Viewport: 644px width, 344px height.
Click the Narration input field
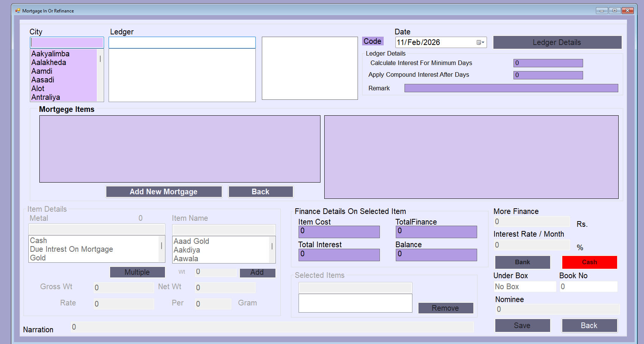tap(272, 327)
